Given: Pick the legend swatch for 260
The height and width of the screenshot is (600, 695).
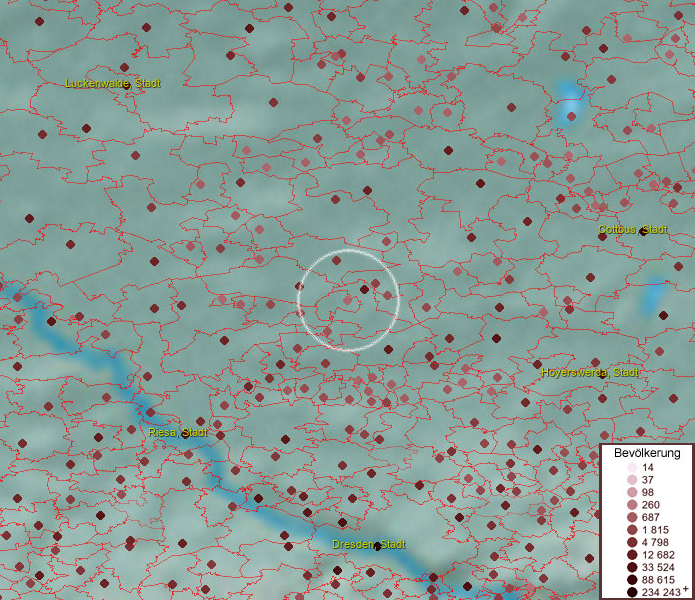Looking at the screenshot, I should point(632,505).
